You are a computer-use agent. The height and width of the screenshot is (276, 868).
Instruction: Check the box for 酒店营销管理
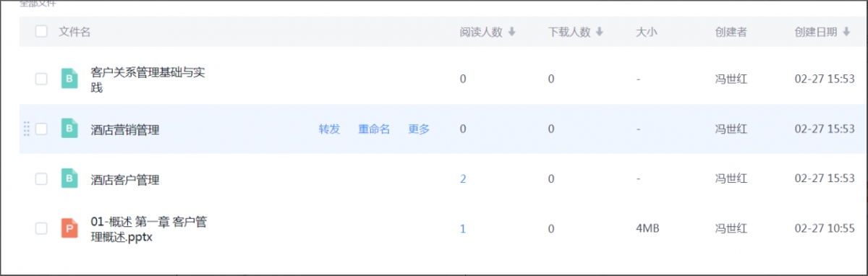pyautogui.click(x=41, y=129)
